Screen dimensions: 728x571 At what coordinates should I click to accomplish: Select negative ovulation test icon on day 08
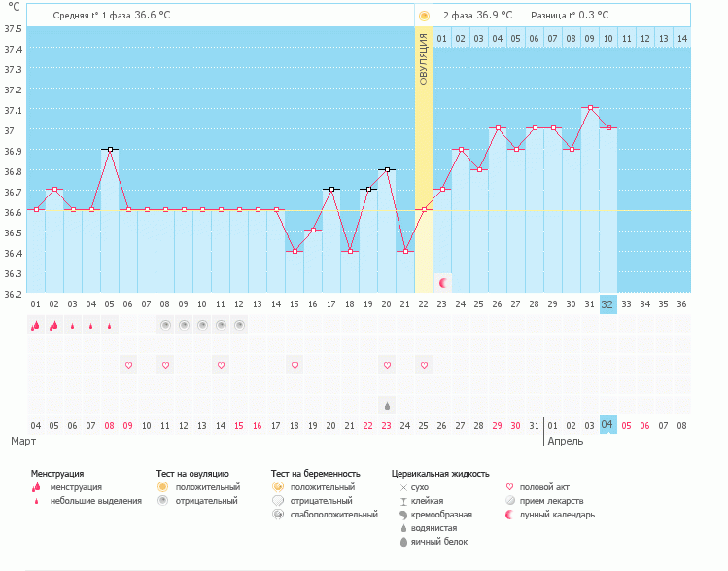(165, 325)
